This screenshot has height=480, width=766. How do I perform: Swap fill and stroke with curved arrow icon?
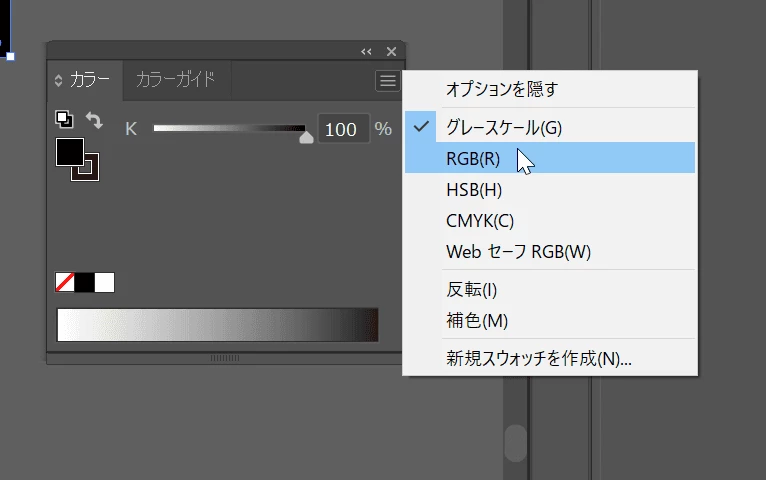(94, 120)
